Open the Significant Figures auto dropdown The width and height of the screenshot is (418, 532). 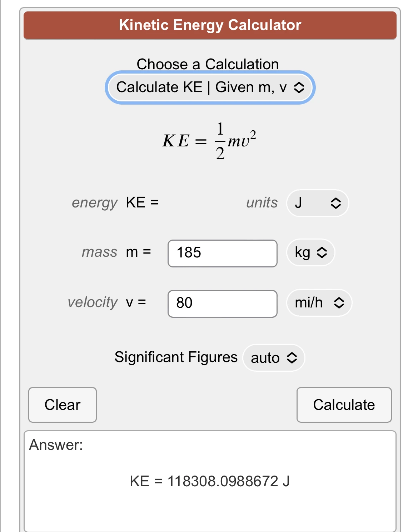tap(274, 358)
